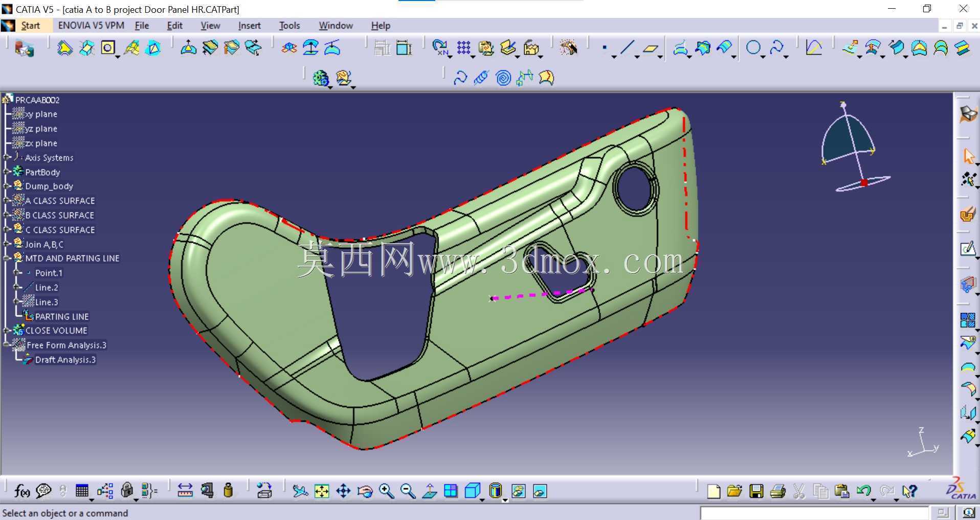Select Draft Analysis.3 in the tree

coord(65,360)
